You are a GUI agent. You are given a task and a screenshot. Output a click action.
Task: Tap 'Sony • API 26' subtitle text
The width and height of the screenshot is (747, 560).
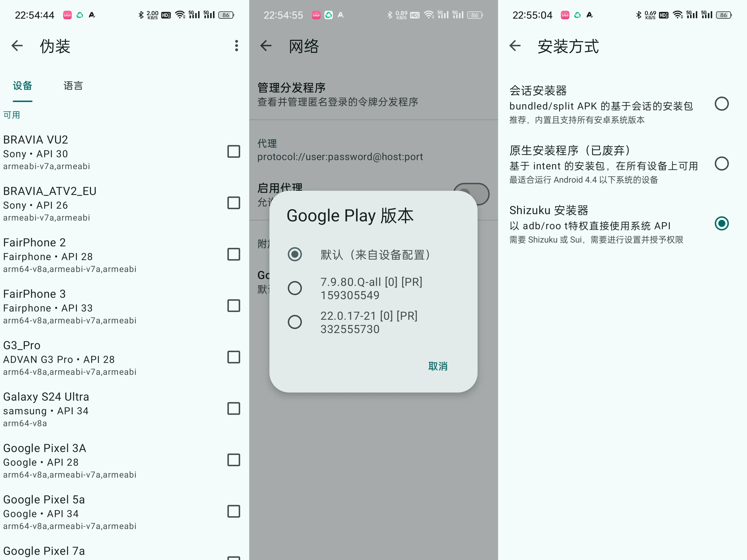coord(35,205)
